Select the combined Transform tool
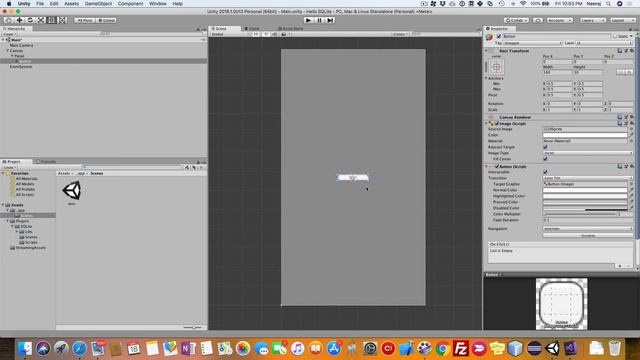640x360 pixels. coord(62,20)
